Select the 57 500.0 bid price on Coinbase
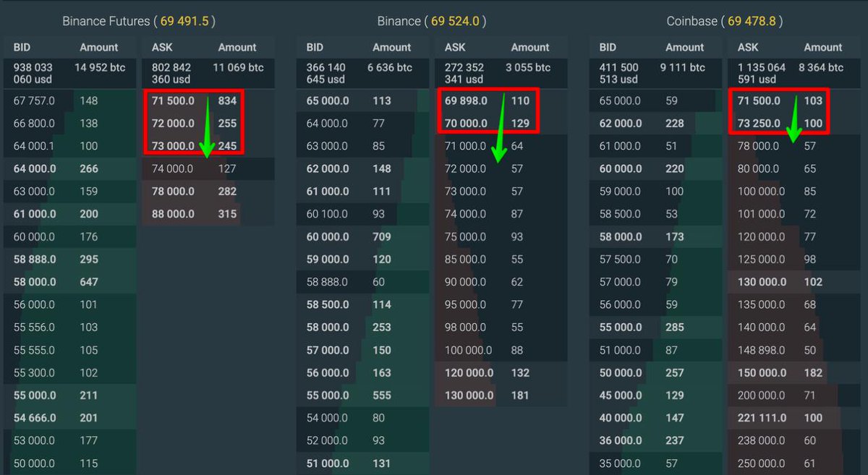 620,259
